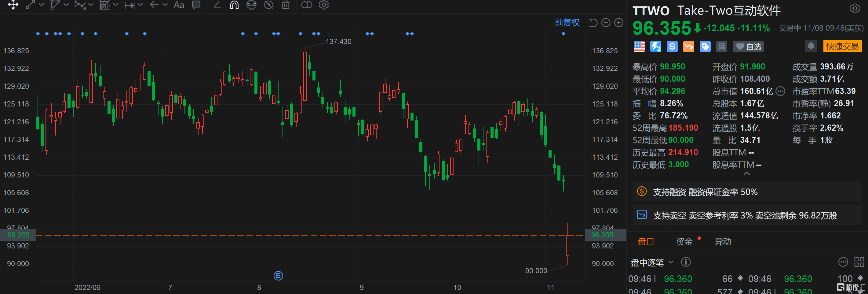Click the earnings E marker on chart
This screenshot has width=868, height=294.
click(278, 276)
